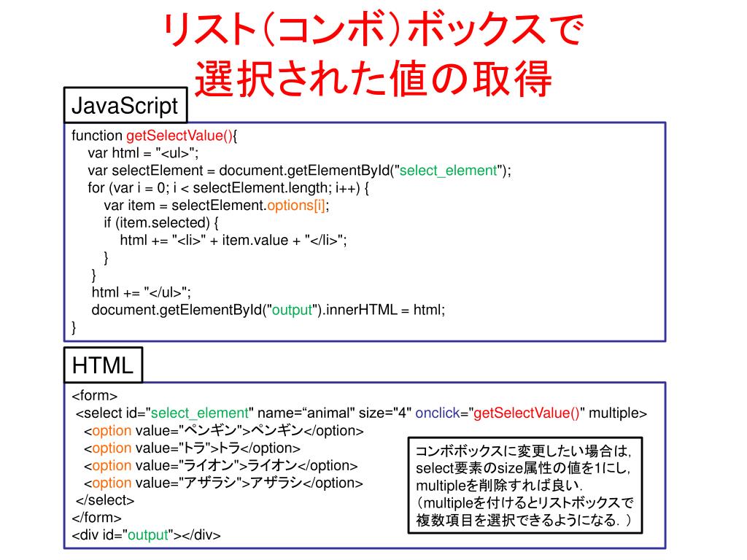Image resolution: width=747 pixels, height=560 pixels.
Task: Click the size="4" attribute
Action: pyautogui.click(x=385, y=413)
